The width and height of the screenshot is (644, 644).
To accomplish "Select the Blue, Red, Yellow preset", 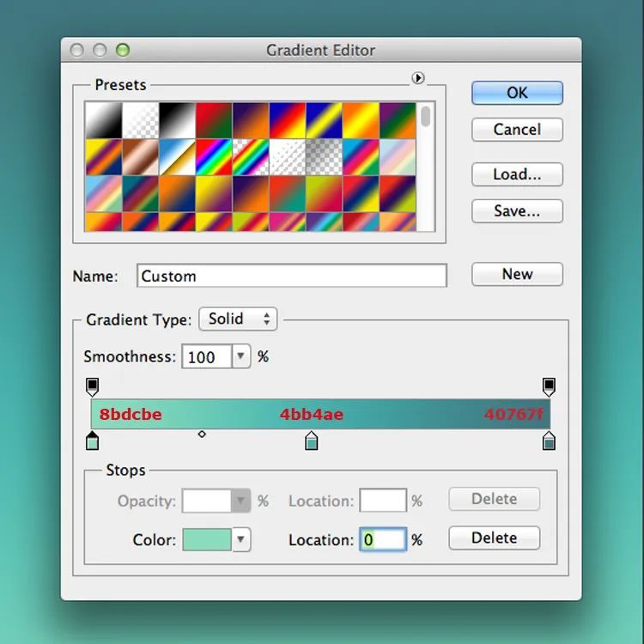I will click(288, 120).
